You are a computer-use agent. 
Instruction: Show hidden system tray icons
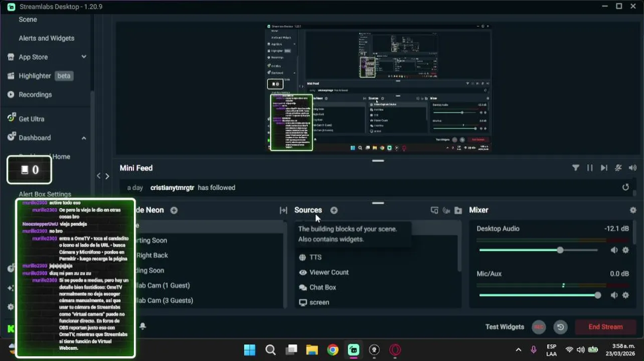pyautogui.click(x=519, y=350)
